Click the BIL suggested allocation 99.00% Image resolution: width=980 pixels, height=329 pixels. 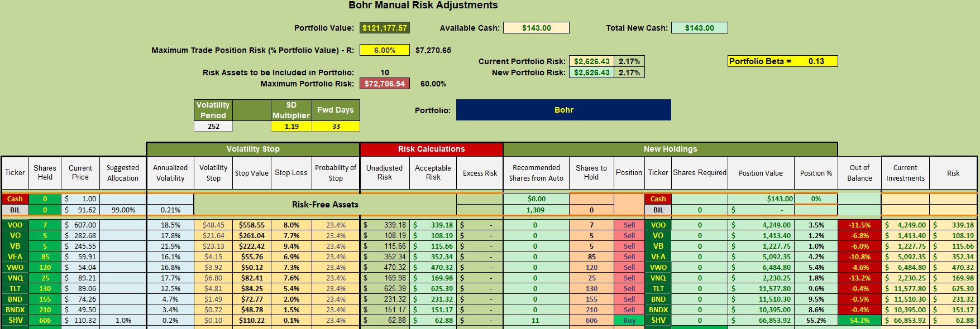(x=123, y=210)
